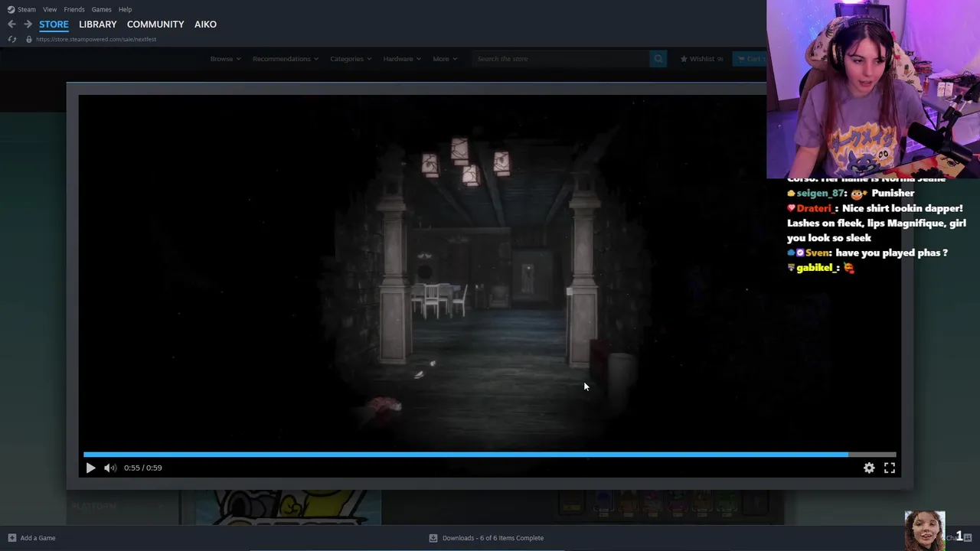Open the AIKO profile tab
Viewport: 980px width, 551px height.
coord(205,24)
